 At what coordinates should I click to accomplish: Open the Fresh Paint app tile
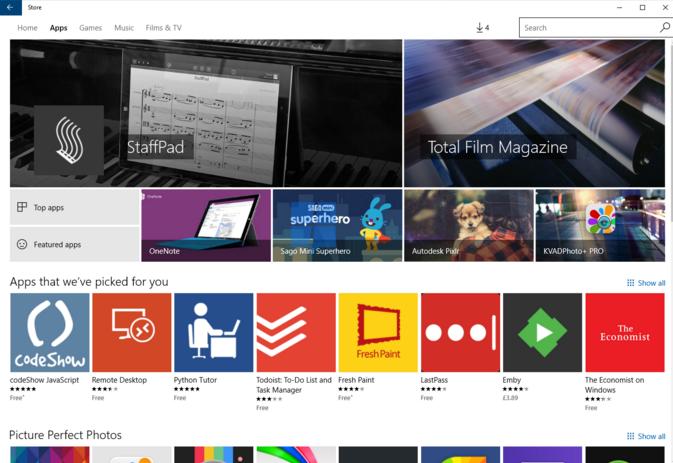pyautogui.click(x=378, y=333)
